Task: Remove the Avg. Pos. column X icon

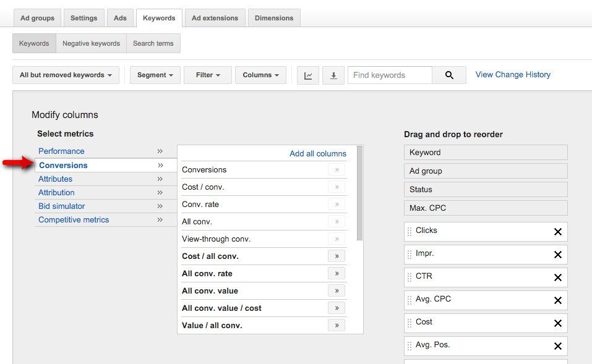Action: click(556, 345)
